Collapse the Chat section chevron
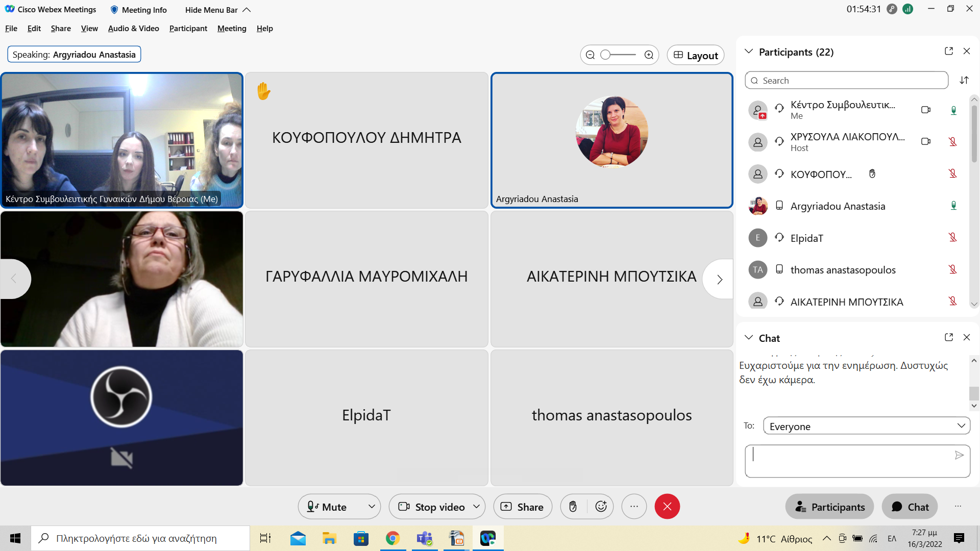This screenshot has width=980, height=551. click(749, 338)
